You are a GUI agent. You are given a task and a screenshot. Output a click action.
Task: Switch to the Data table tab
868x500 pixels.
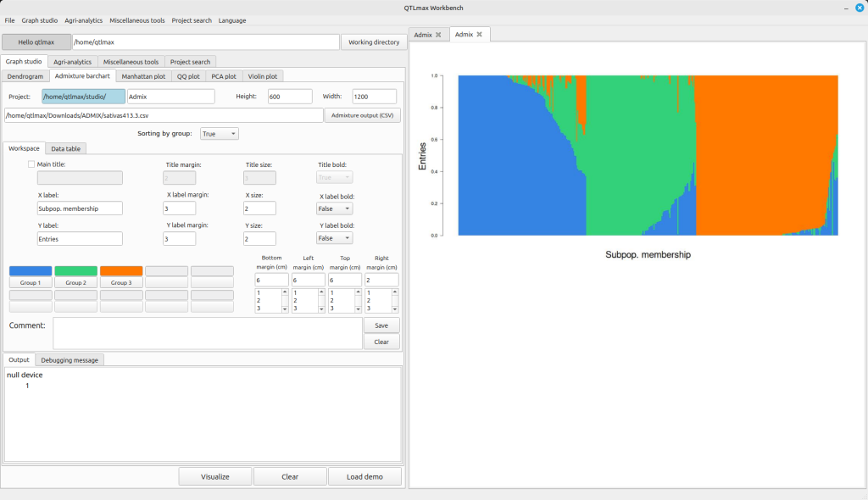(x=66, y=148)
